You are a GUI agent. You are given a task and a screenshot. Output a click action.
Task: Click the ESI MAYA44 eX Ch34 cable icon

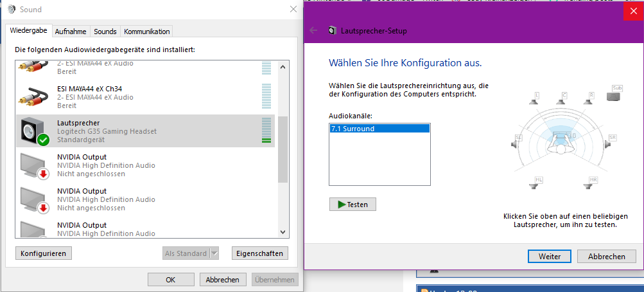tap(33, 97)
